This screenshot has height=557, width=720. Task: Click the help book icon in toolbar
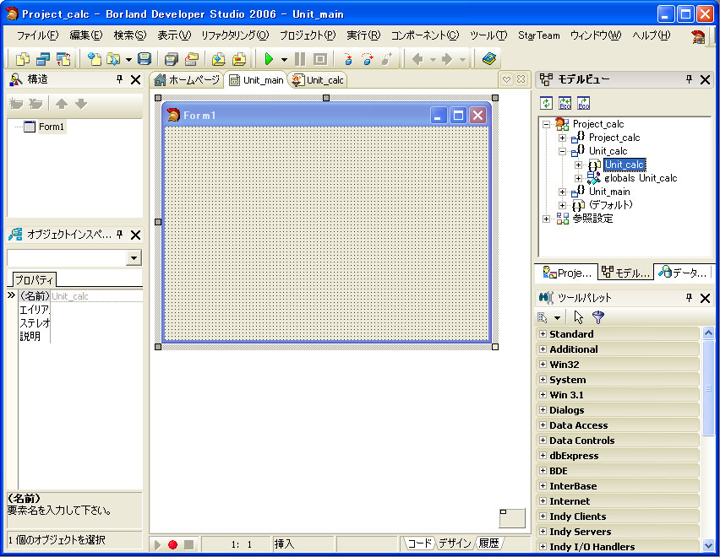click(488, 60)
